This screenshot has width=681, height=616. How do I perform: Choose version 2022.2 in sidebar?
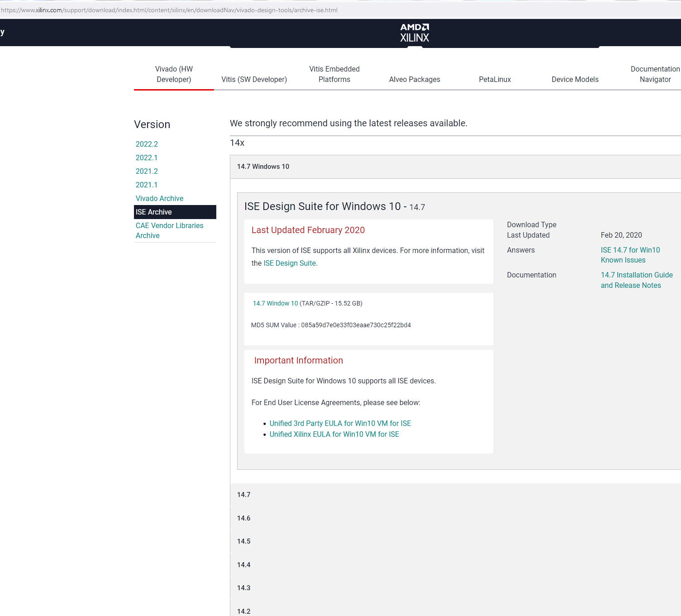(147, 144)
